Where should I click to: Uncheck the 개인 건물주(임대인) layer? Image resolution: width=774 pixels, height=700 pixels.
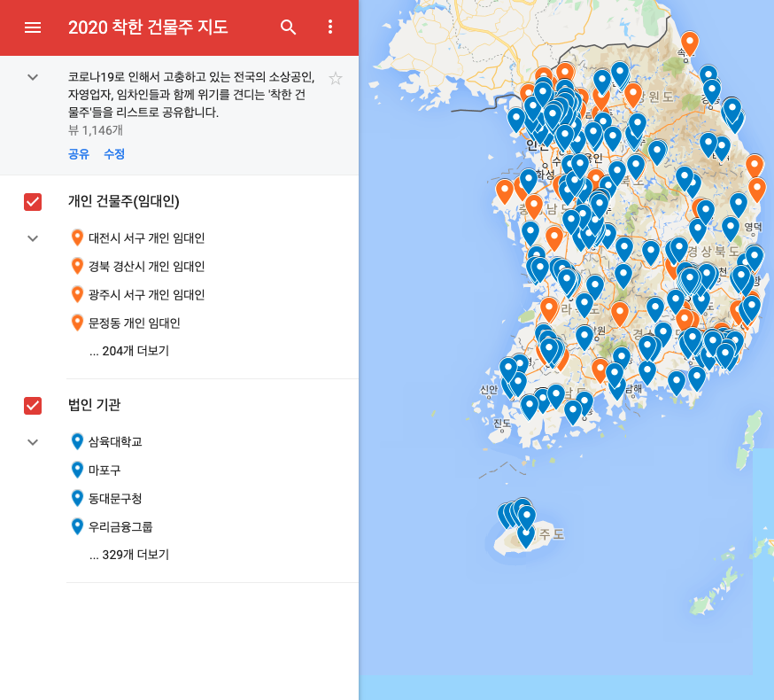coord(32,202)
